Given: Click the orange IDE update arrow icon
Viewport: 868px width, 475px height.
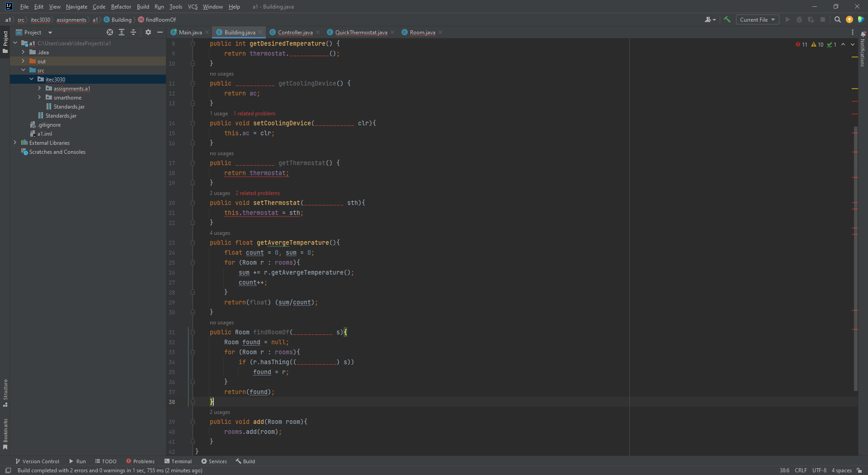Looking at the screenshot, I should (849, 19).
